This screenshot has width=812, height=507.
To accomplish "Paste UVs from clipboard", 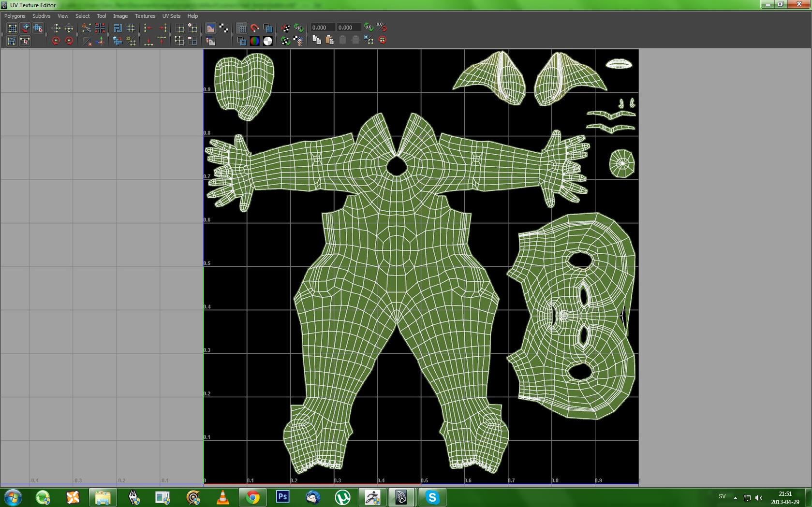I will 330,40.
